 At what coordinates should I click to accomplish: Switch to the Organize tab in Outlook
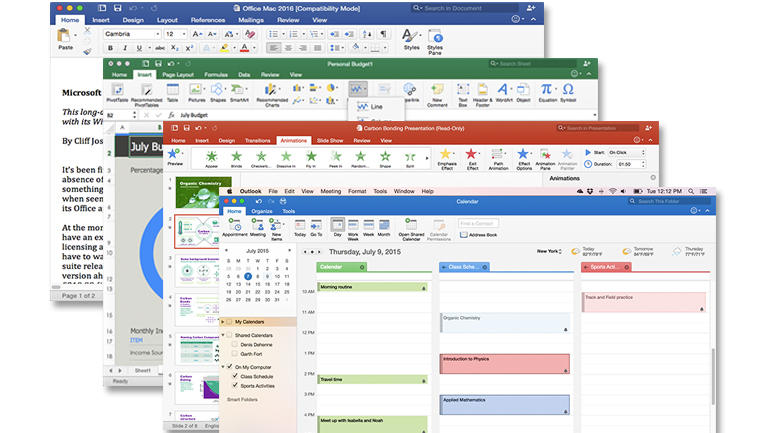tap(262, 211)
